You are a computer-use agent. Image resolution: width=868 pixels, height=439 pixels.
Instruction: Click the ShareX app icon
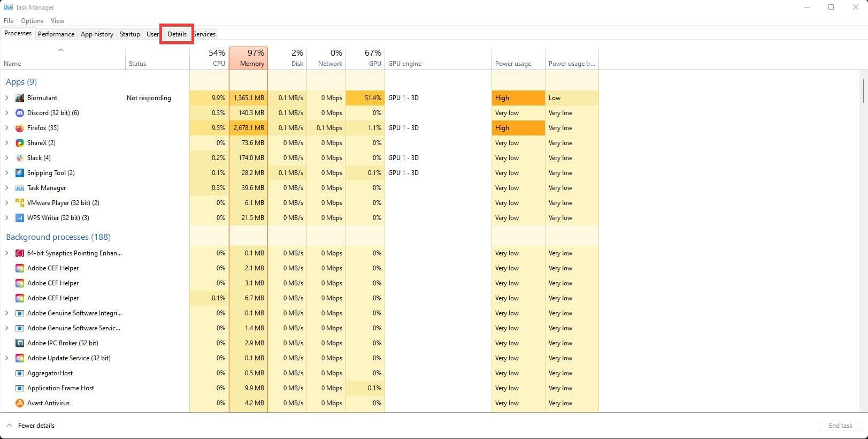20,143
